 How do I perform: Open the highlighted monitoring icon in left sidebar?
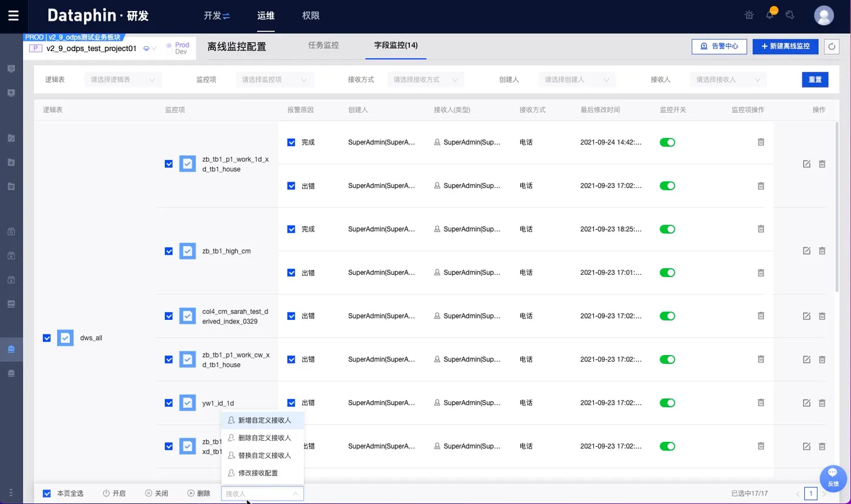tap(11, 350)
